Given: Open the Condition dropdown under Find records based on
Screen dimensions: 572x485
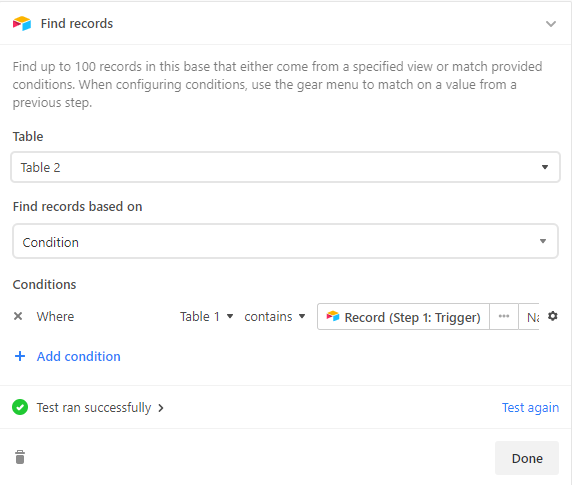Looking at the screenshot, I should point(285,242).
